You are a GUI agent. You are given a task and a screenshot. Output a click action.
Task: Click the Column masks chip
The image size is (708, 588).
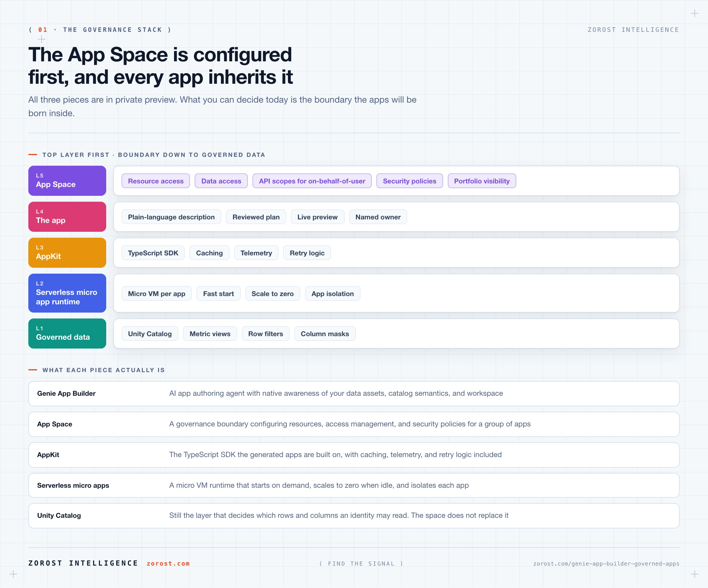pos(325,334)
